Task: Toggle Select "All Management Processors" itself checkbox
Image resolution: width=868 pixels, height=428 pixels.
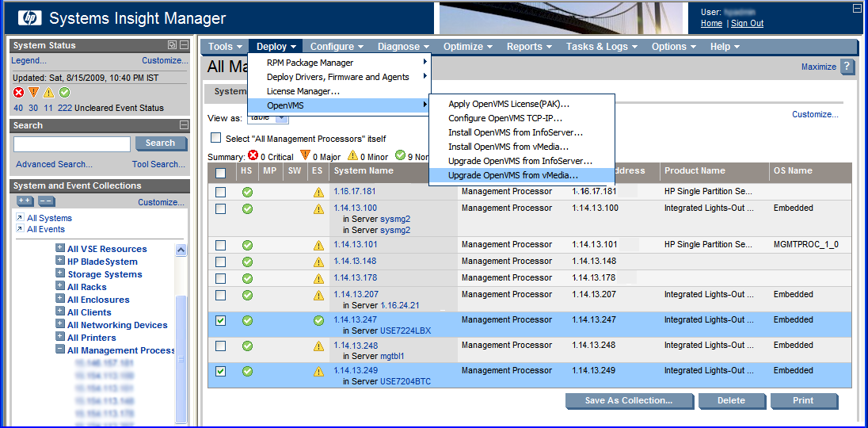Action: pos(216,138)
